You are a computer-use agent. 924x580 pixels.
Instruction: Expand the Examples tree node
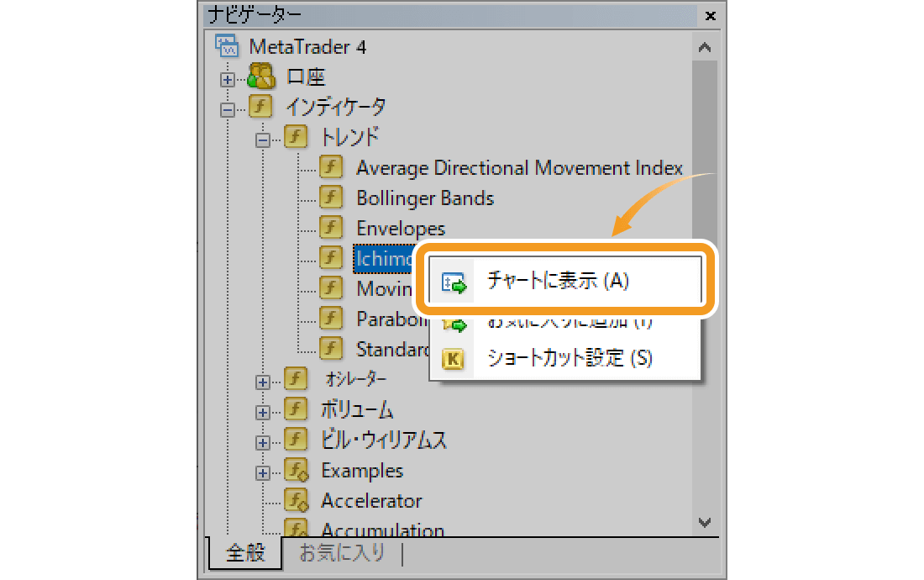263,472
